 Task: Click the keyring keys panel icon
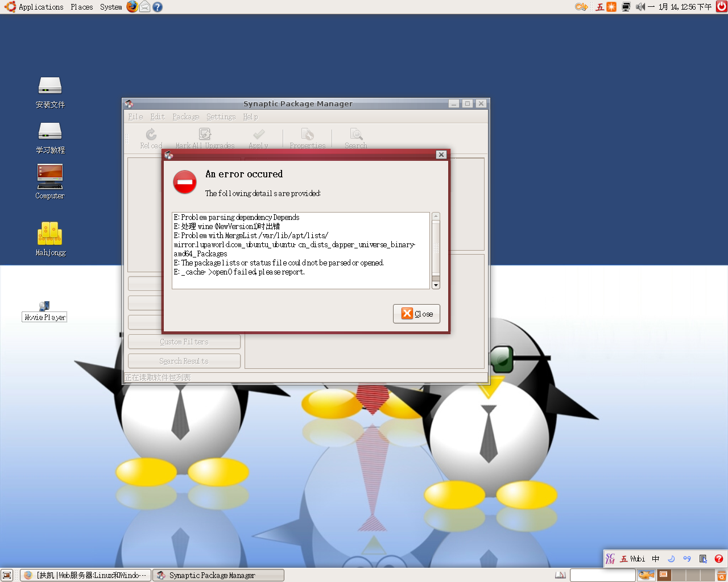(x=581, y=7)
